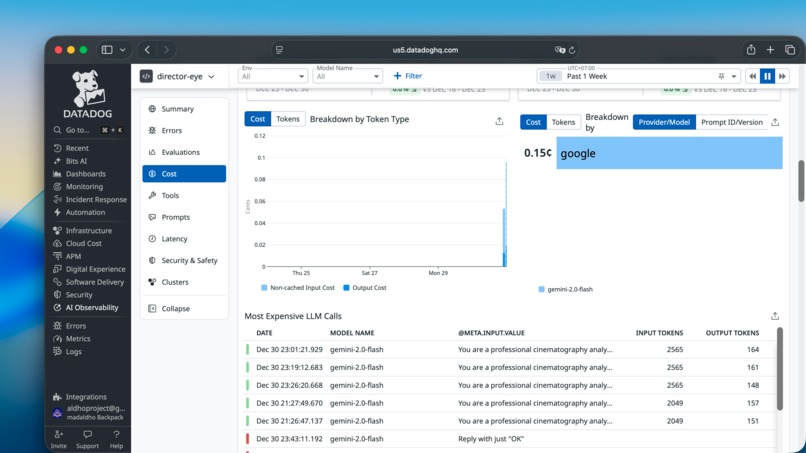The height and width of the screenshot is (453, 806).
Task: Open the Security & Safety section
Action: [184, 260]
